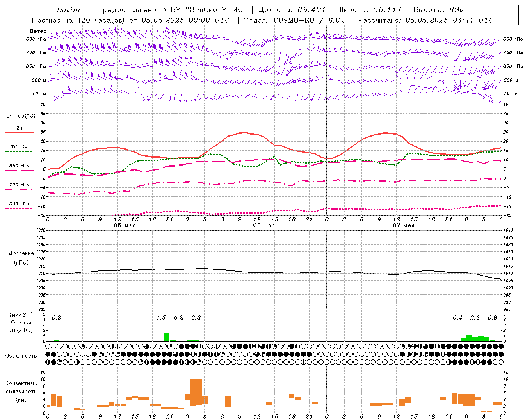
Task: Click the Облачность cloud cover label
Action: [21, 356]
